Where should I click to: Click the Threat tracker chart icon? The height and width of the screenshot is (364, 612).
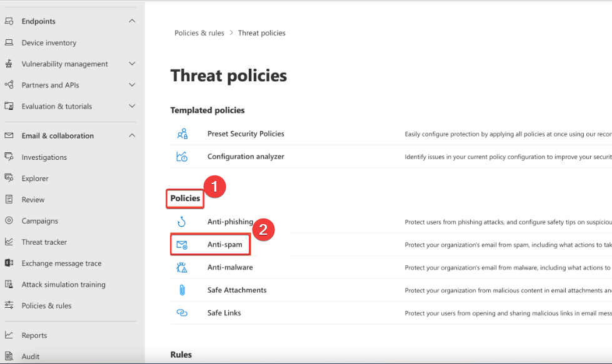[x=9, y=242]
